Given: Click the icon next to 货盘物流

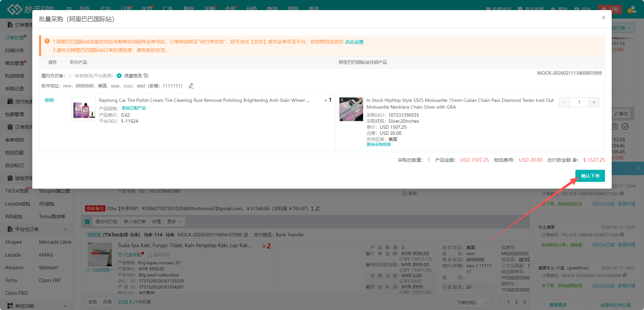Looking at the screenshot, I should tap(146, 76).
